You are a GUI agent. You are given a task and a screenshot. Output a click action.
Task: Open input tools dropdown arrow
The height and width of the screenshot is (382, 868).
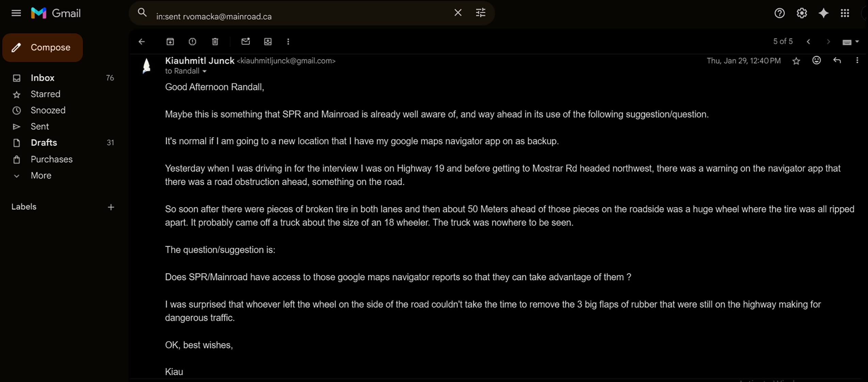[857, 41]
